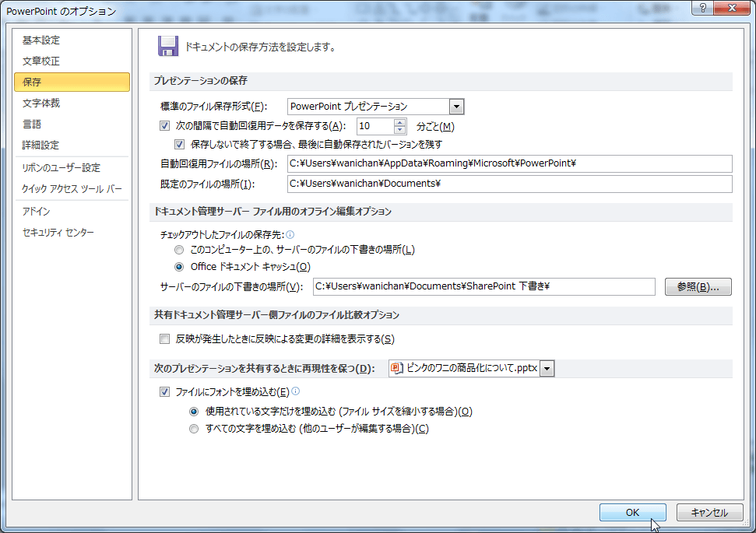Image resolution: width=756 pixels, height=533 pixels.
Task: Click 標準のファイル保存形式 label
Action: (213, 107)
